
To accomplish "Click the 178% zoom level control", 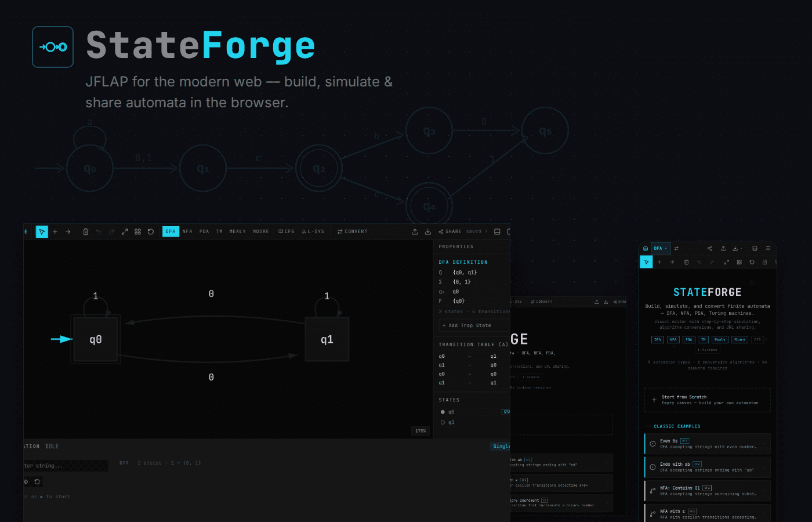I will (419, 431).
